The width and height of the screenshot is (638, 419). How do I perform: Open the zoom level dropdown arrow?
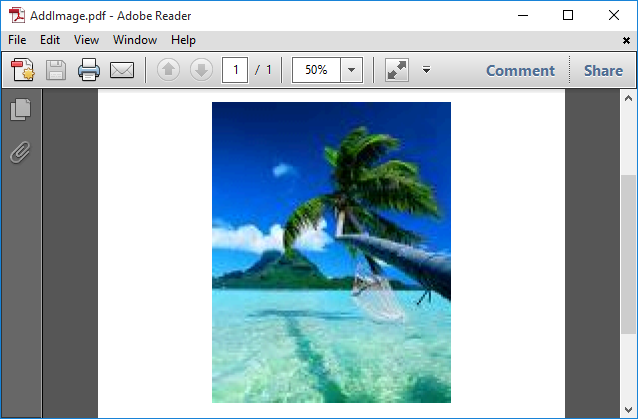[x=352, y=70]
